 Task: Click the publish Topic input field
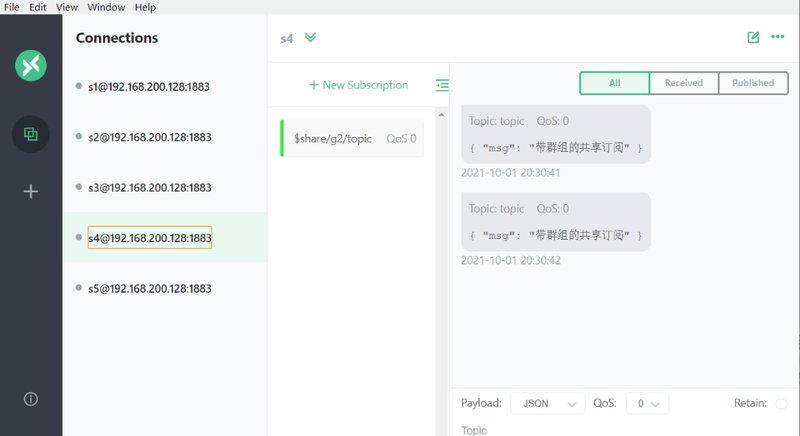point(624,430)
